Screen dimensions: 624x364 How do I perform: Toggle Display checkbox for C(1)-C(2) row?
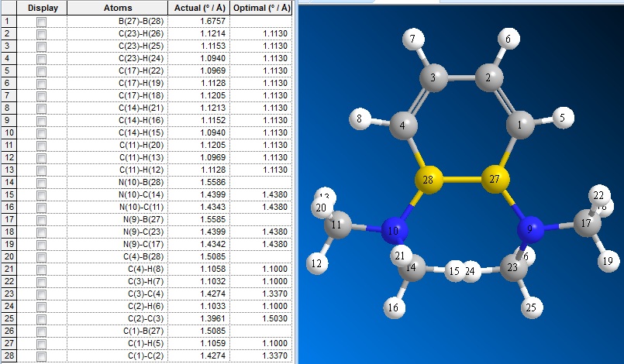coord(41,355)
